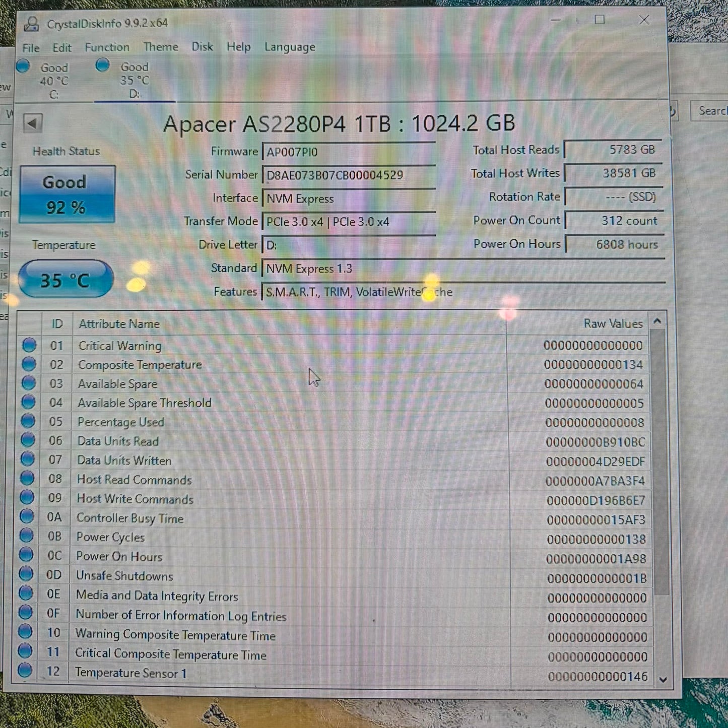Click the scrollbar up arrow in the attribute list
The image size is (728, 728).
click(657, 321)
